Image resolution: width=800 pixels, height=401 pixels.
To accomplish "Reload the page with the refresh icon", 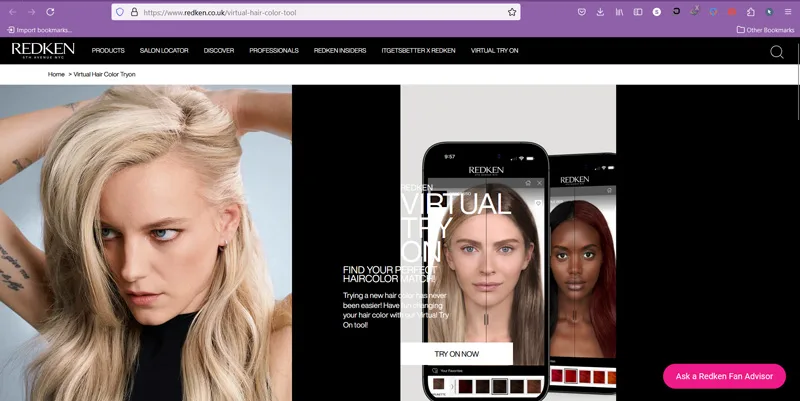I will point(50,12).
